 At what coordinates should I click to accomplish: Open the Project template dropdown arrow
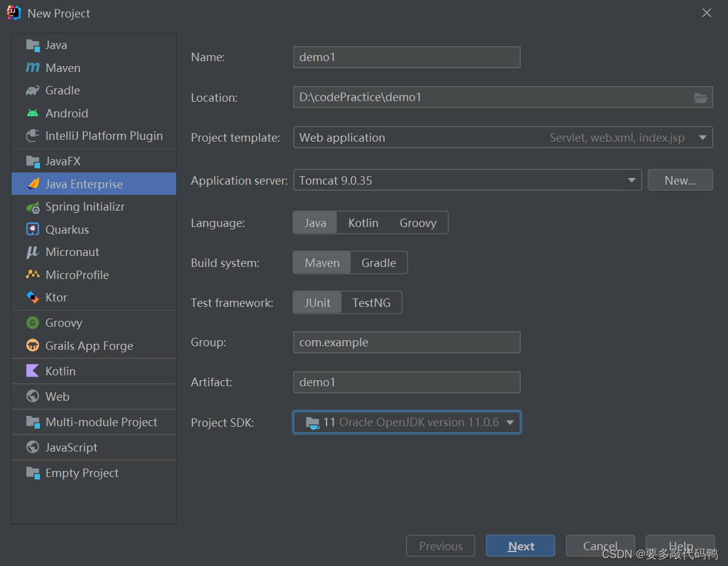click(703, 137)
